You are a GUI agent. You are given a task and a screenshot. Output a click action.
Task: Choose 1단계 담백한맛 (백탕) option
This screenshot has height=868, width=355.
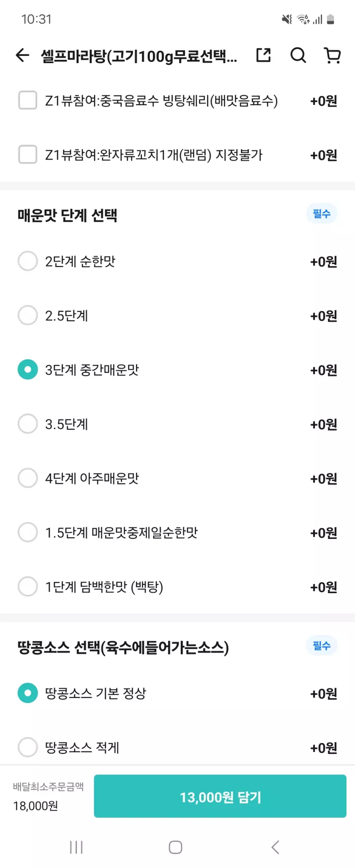point(177,587)
